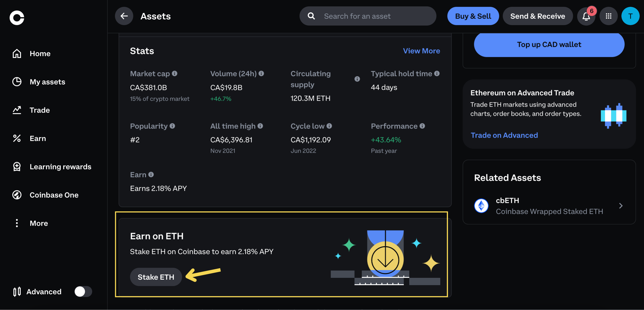The width and height of the screenshot is (644, 310).
Task: Click the CA$381.0B market cap value
Action: [148, 87]
